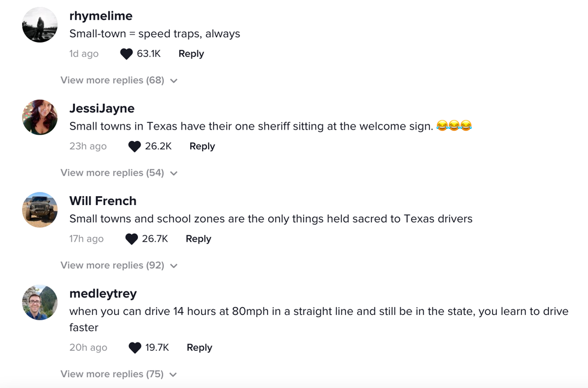
Task: Open Will French's Jeep profile picture
Action: pos(40,209)
